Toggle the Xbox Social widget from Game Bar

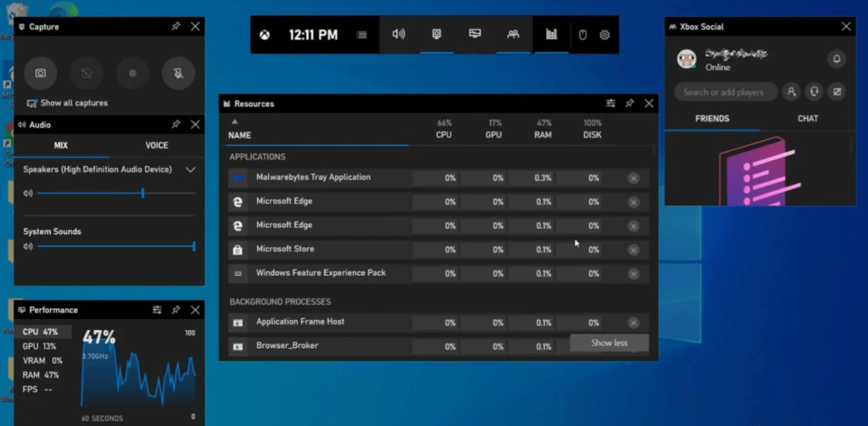[x=513, y=34]
